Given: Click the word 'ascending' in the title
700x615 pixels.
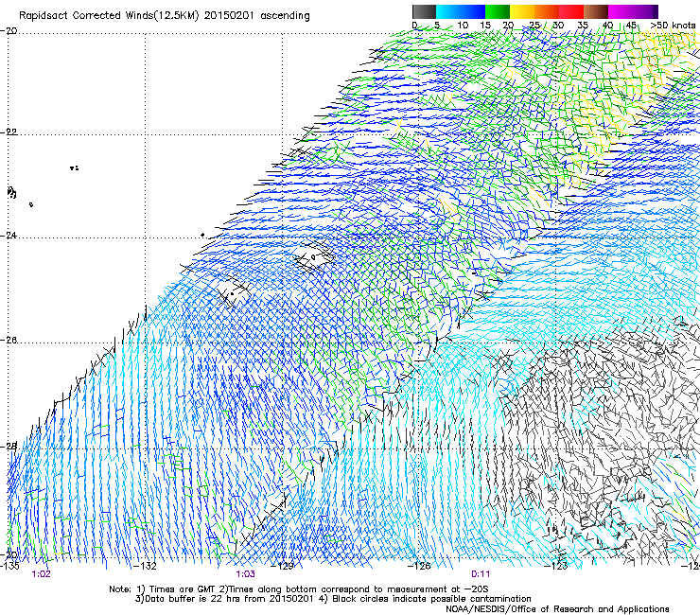Looking at the screenshot, I should pyautogui.click(x=285, y=16).
